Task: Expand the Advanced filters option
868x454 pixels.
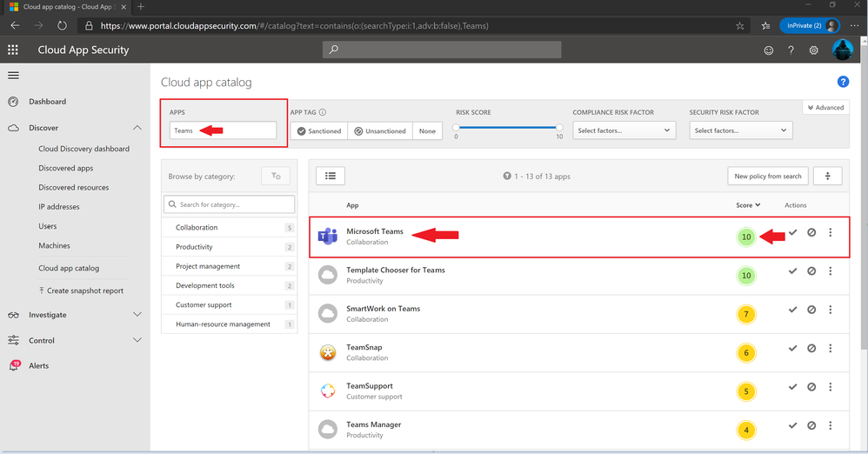Action: 825,107
